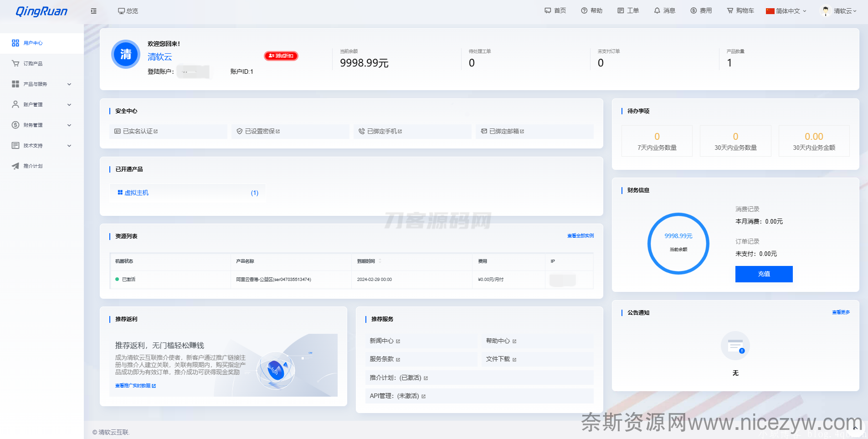The height and width of the screenshot is (439, 868).
Task: Click the 用户中心 grid icon
Action: point(15,43)
